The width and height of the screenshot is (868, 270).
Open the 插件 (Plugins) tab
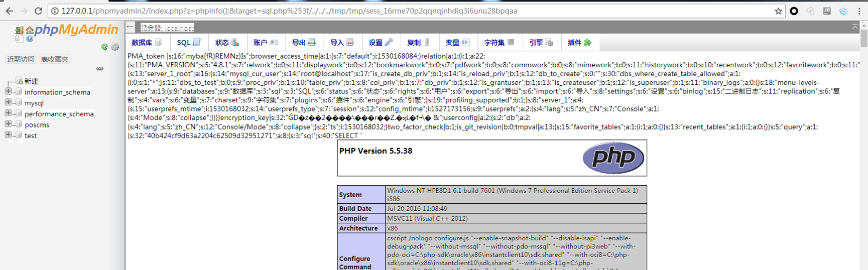pos(579,43)
